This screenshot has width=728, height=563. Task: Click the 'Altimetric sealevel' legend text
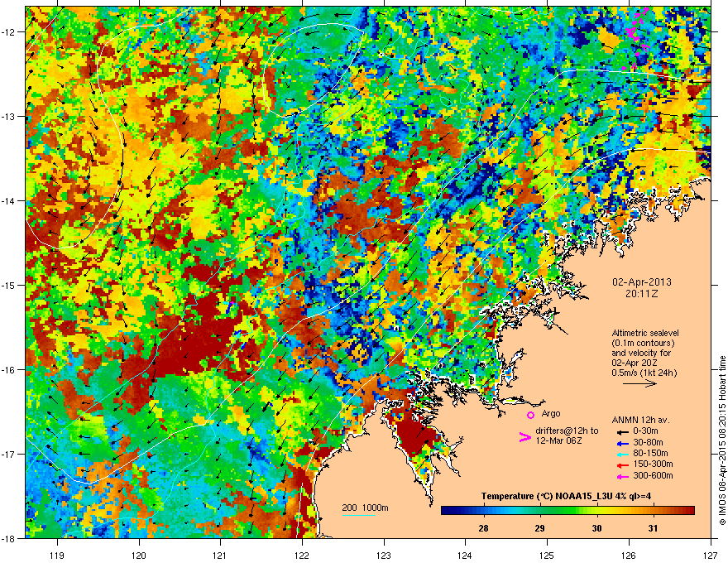(645, 333)
